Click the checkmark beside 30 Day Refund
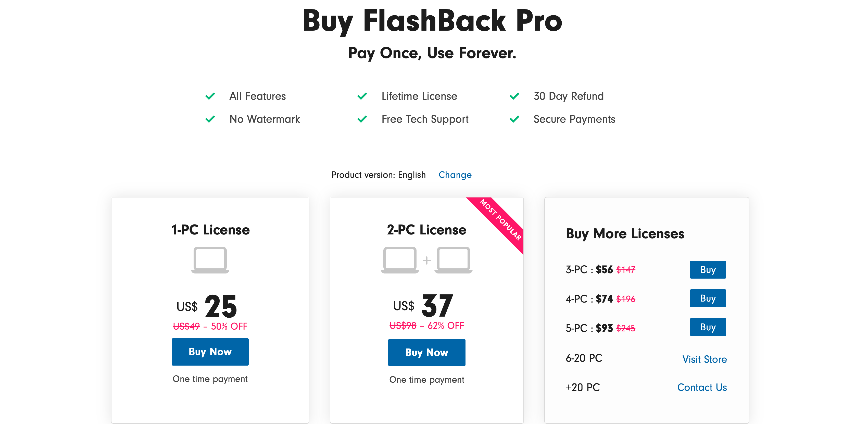 [x=514, y=96]
